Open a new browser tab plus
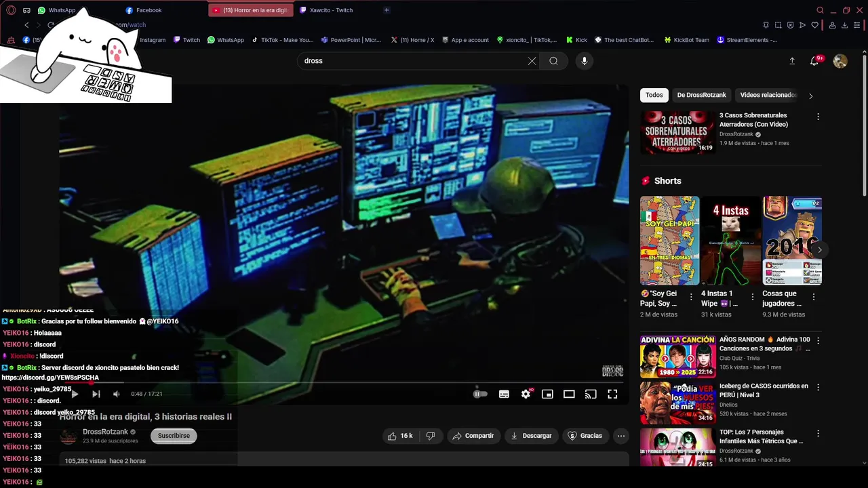Image resolution: width=868 pixels, height=488 pixels. (387, 10)
